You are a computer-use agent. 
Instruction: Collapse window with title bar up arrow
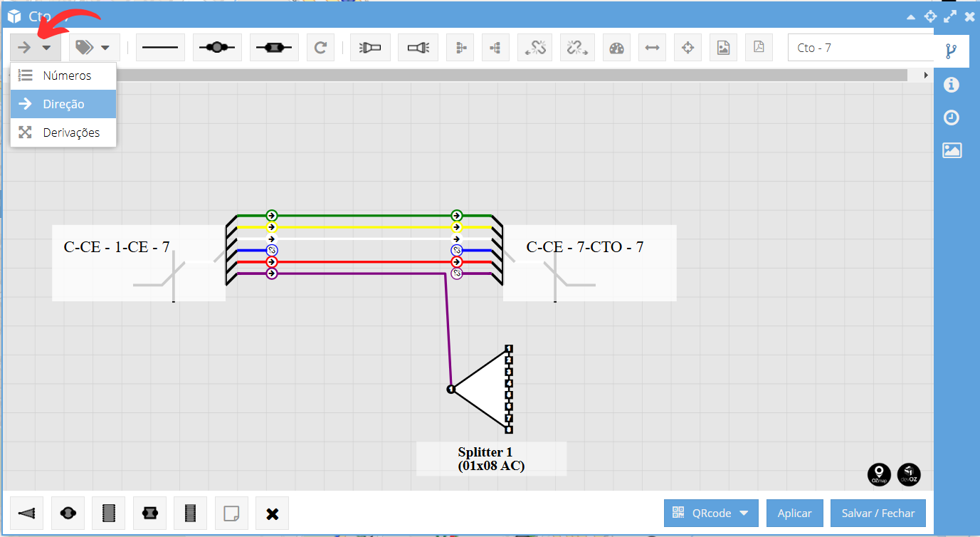(911, 16)
